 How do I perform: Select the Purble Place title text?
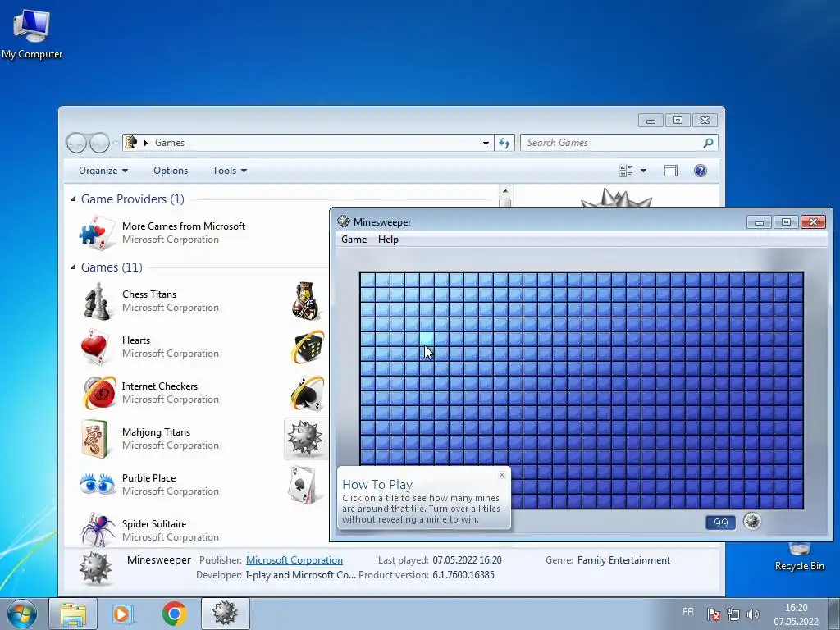coord(148,478)
